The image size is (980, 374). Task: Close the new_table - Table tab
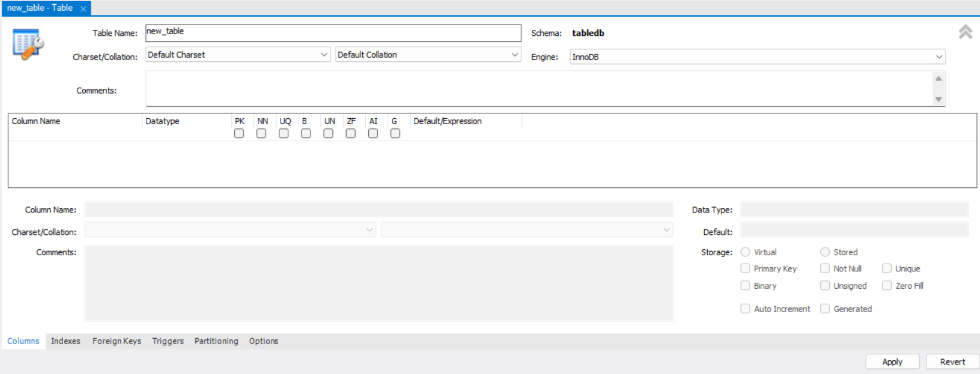click(x=83, y=8)
